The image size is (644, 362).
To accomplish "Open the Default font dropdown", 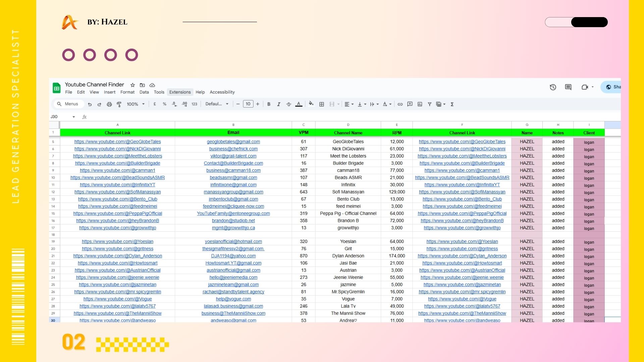I will pos(217,104).
